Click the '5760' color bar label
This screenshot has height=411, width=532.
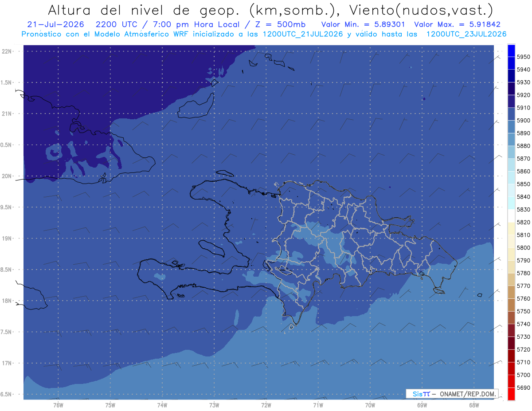click(x=523, y=298)
